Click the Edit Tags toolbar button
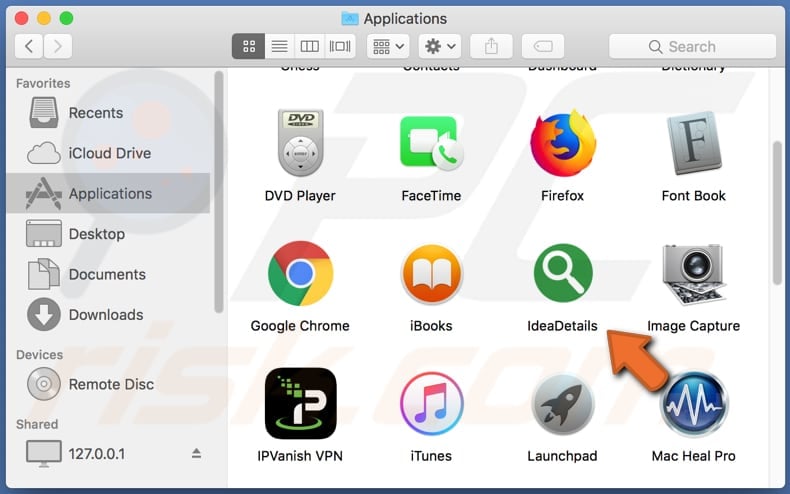This screenshot has width=790, height=494. [543, 46]
